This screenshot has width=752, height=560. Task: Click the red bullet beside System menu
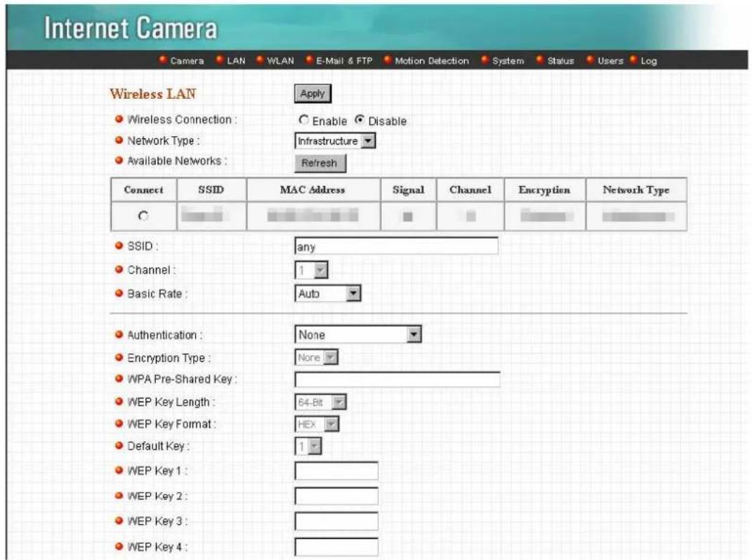pyautogui.click(x=485, y=60)
